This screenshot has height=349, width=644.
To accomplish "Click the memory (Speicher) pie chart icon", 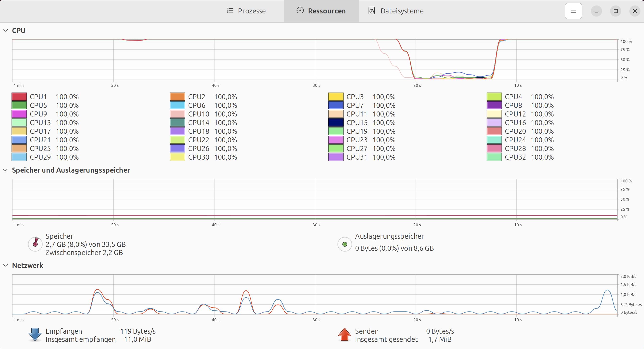I will 35,244.
